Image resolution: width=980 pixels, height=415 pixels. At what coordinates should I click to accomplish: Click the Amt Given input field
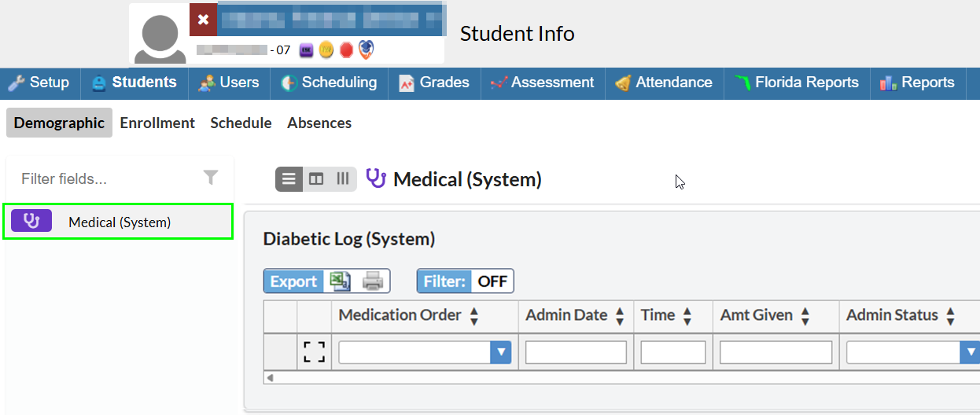[x=776, y=352]
